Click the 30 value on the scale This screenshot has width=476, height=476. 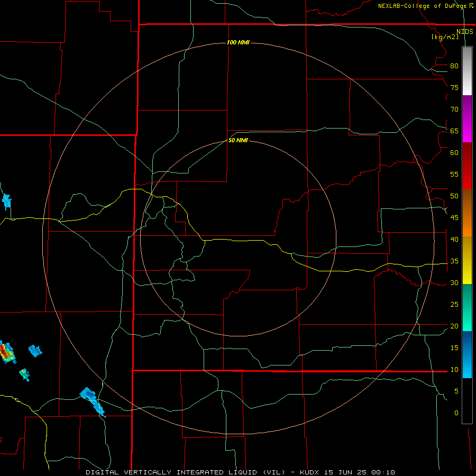(x=454, y=282)
